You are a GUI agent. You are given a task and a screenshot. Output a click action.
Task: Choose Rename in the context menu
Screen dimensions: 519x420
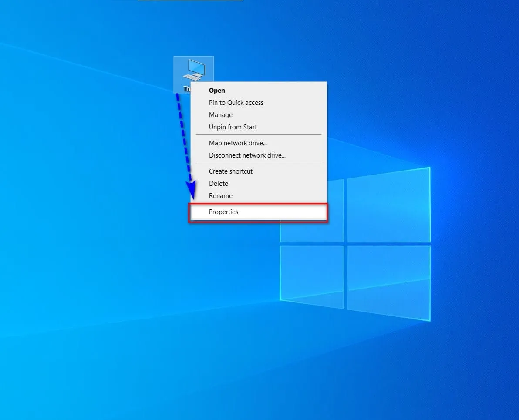click(220, 196)
